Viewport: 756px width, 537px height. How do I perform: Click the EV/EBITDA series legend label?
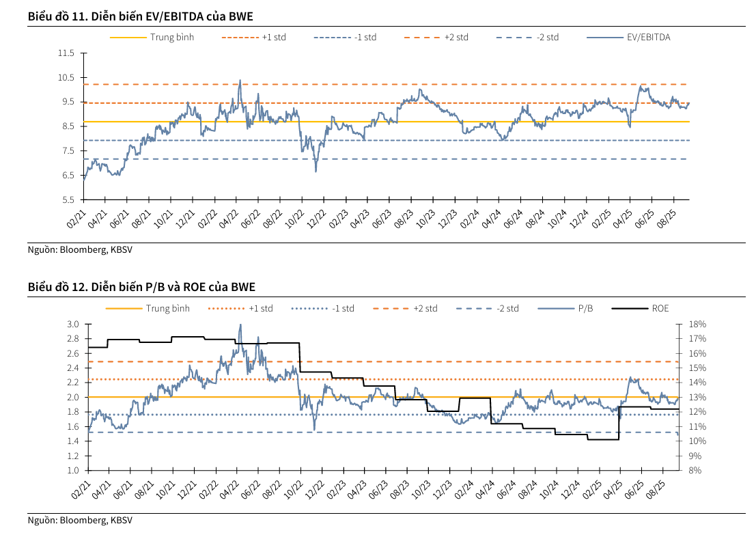[648, 37]
